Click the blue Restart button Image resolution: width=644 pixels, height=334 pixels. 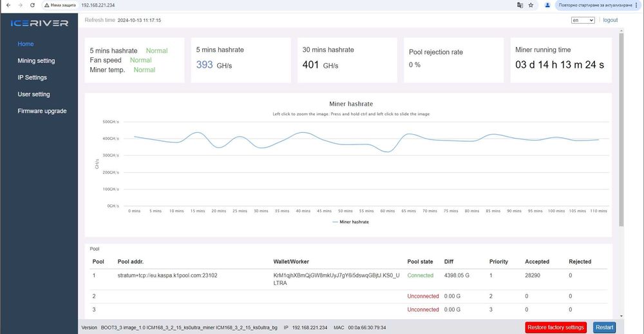604,328
